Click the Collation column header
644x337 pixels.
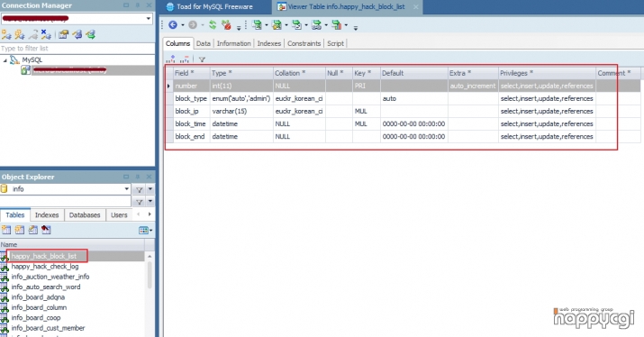[x=299, y=73]
